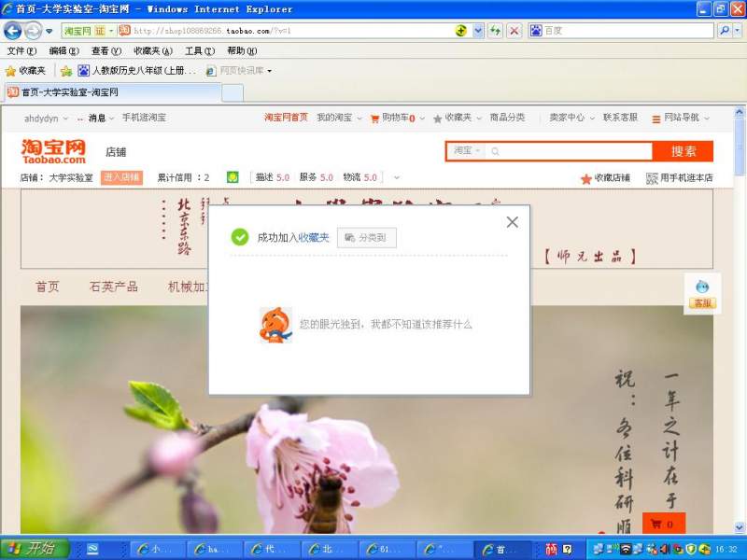Click the input method 简 tray icon
The width and height of the screenshot is (747, 560).
pyautogui.click(x=551, y=550)
